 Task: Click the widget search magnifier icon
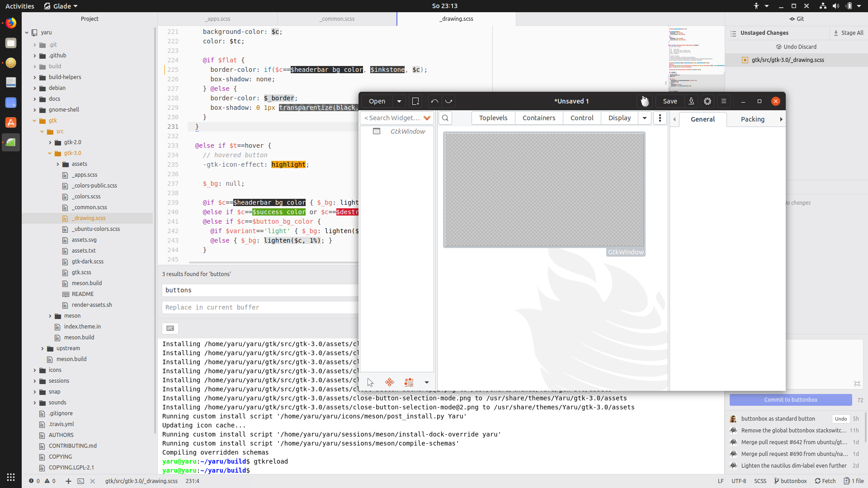click(445, 118)
